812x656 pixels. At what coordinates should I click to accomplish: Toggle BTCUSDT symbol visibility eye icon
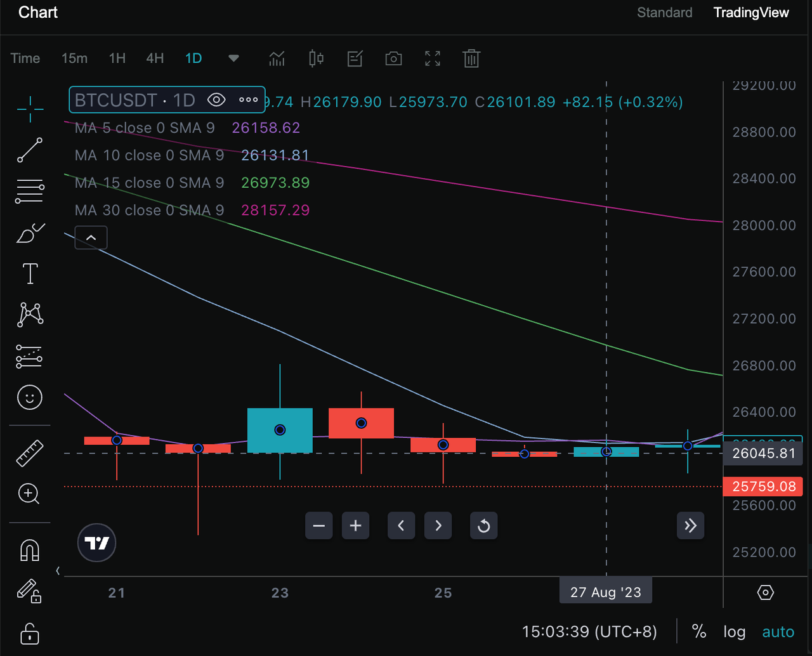tap(216, 100)
